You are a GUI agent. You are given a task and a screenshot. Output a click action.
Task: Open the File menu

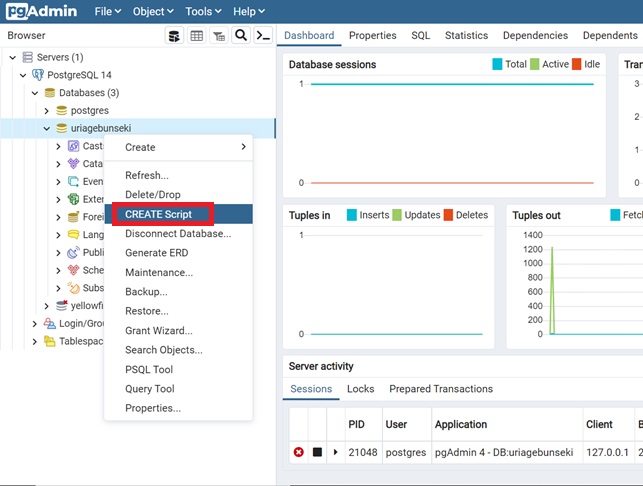107,11
